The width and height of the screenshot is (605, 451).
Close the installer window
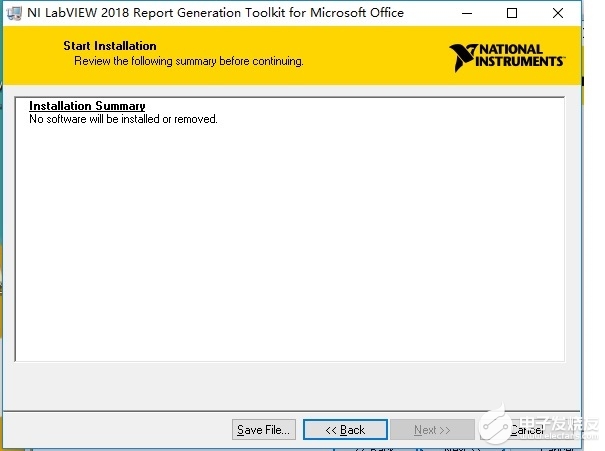(558, 14)
